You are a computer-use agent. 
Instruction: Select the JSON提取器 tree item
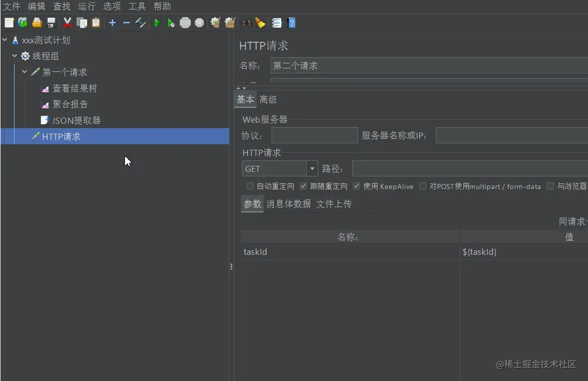[76, 121]
